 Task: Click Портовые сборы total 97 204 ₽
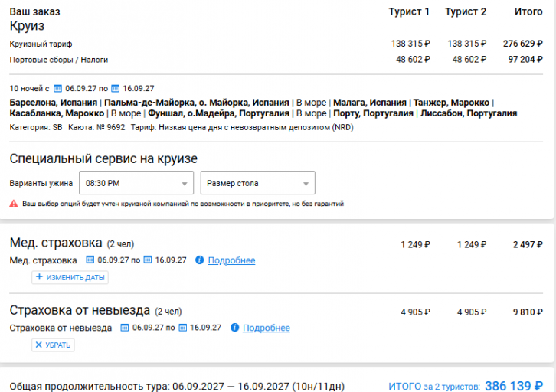click(525, 59)
